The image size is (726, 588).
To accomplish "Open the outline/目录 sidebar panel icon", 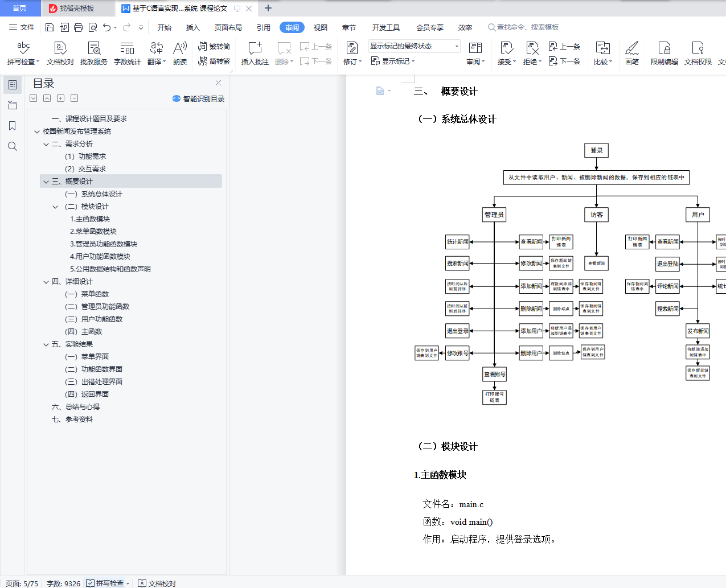I will pyautogui.click(x=13, y=85).
